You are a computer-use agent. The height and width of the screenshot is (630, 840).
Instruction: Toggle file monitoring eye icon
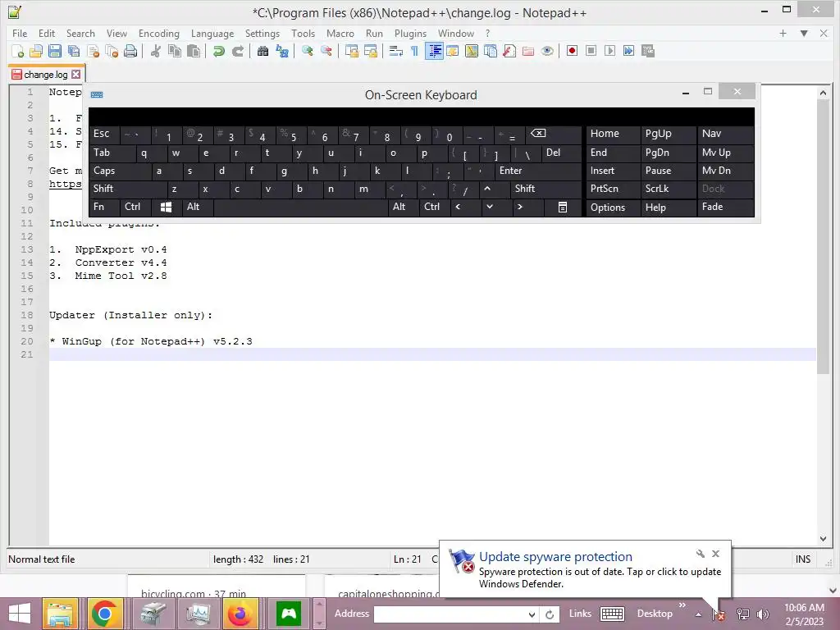pyautogui.click(x=547, y=51)
